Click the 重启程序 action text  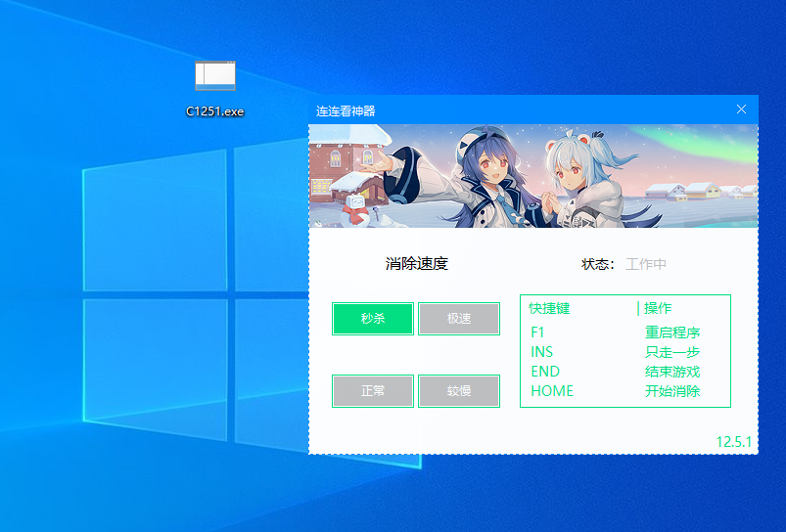point(672,332)
